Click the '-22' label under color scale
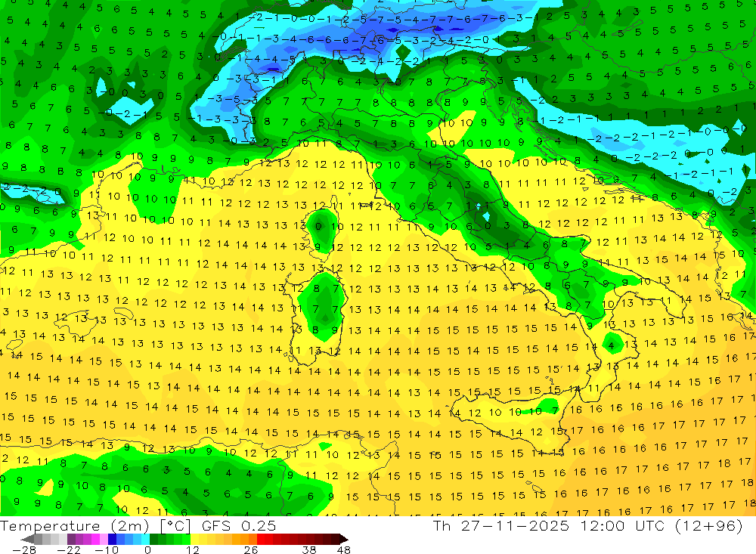 point(69,549)
